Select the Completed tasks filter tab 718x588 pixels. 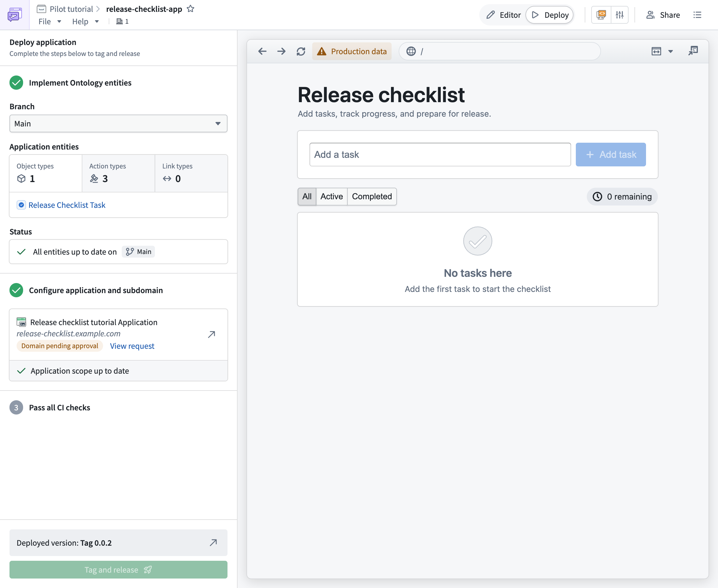click(372, 197)
